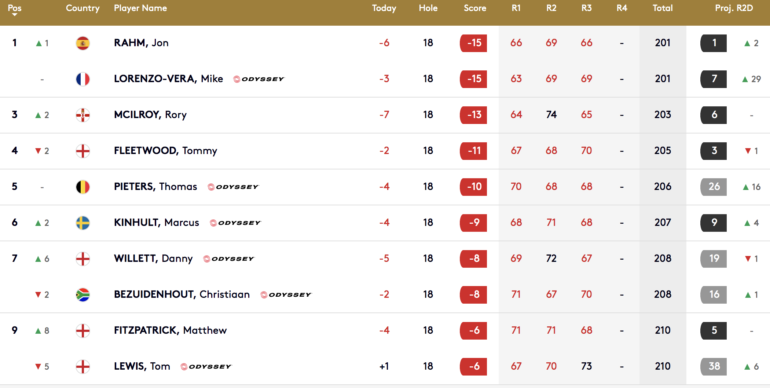Click Sweden flag next to Kinhult
The height and width of the screenshot is (388, 770).
point(83,222)
